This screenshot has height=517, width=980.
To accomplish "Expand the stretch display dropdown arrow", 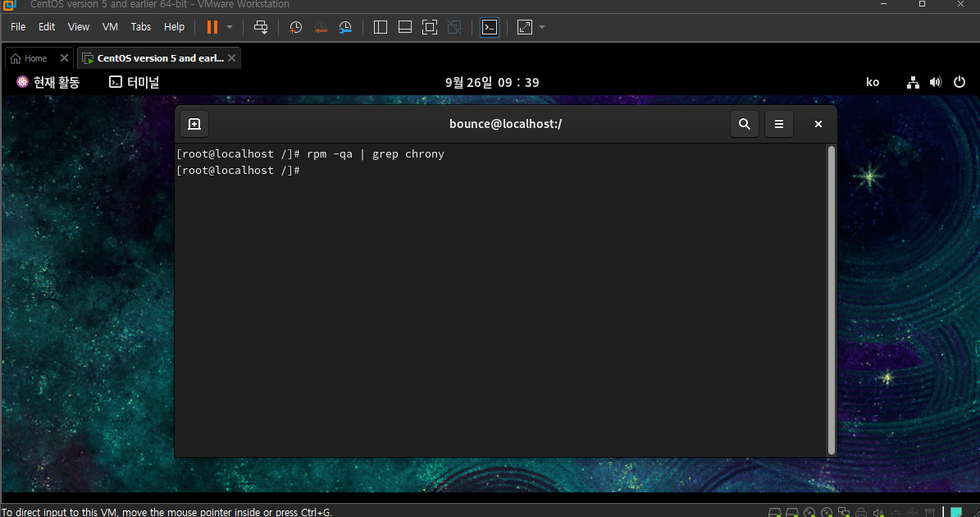I will 542,27.
